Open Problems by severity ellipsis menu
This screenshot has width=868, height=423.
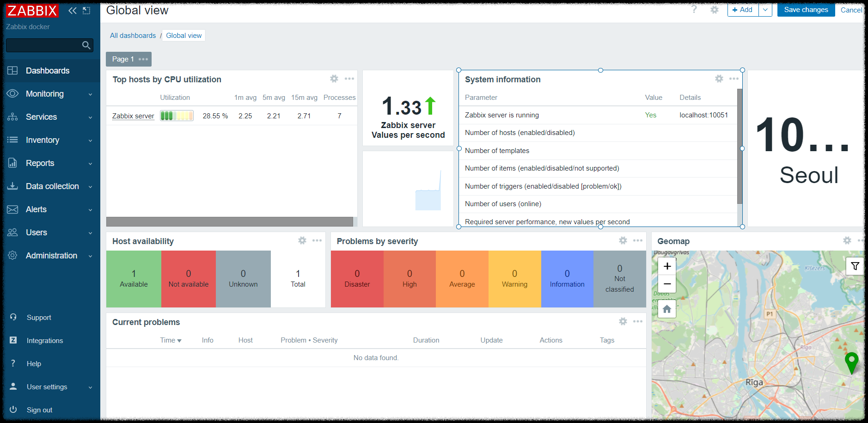[638, 241]
